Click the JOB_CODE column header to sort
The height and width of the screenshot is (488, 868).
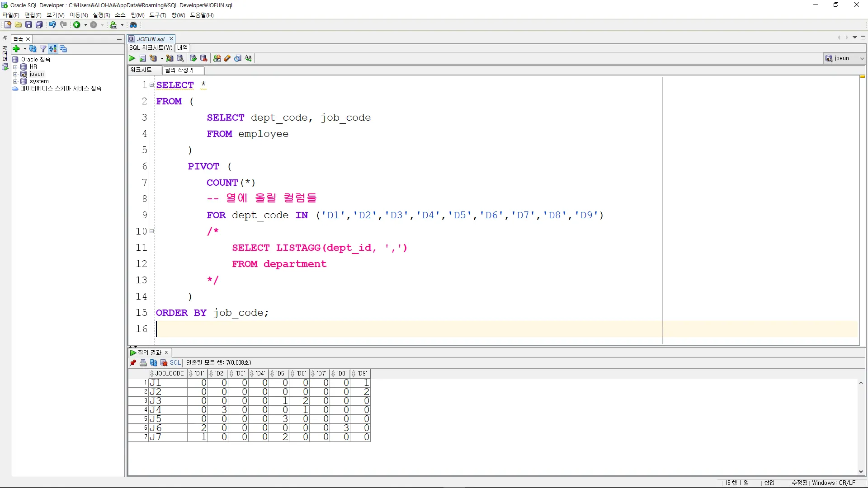pyautogui.click(x=169, y=374)
